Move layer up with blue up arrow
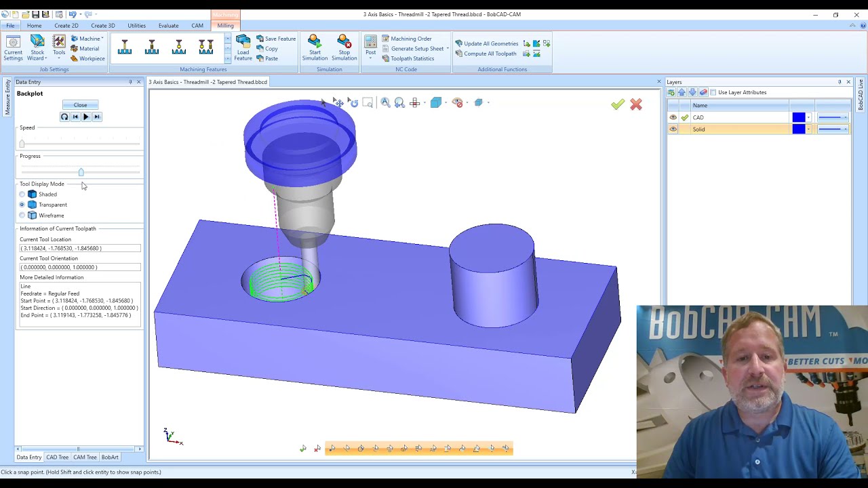 (x=682, y=92)
